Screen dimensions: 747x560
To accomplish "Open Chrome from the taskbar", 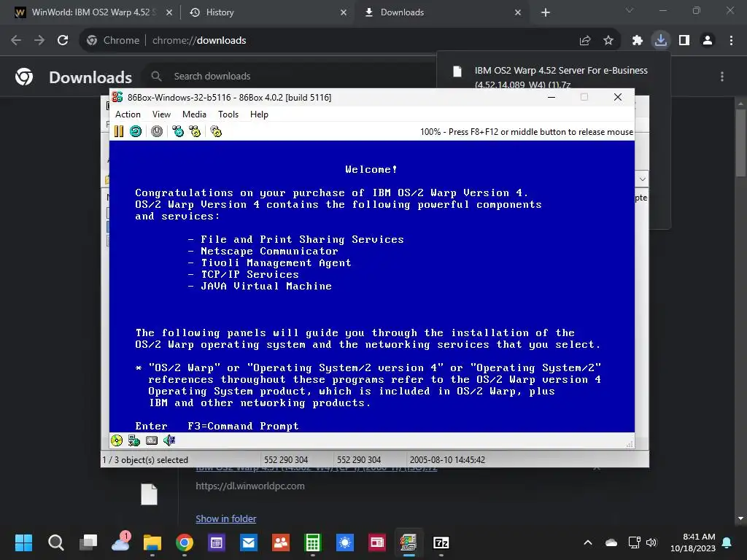I will point(185,542).
